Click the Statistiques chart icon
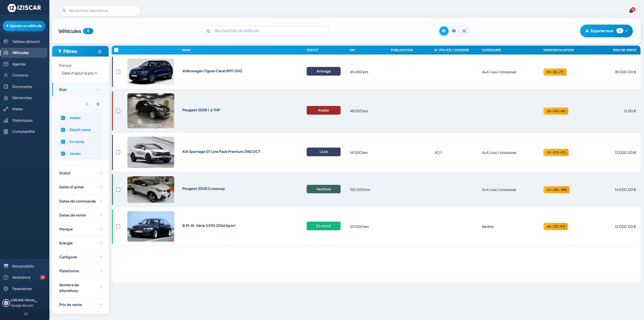 (x=6, y=120)
